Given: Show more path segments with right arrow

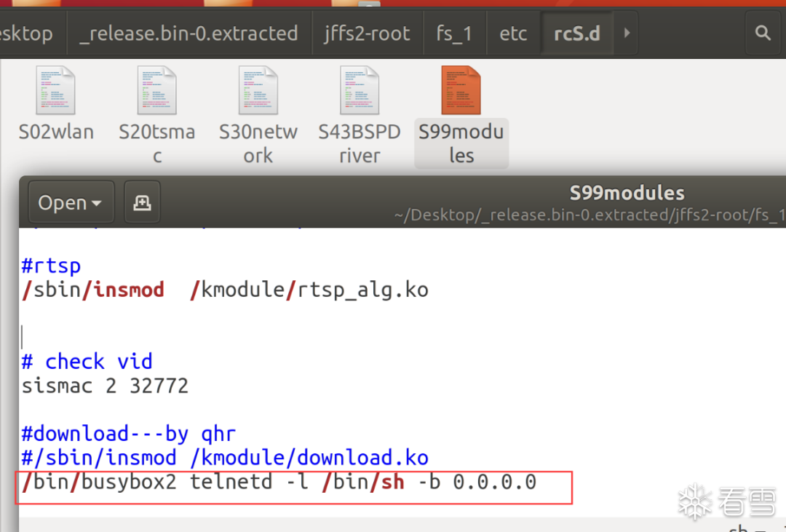Looking at the screenshot, I should coord(626,33).
